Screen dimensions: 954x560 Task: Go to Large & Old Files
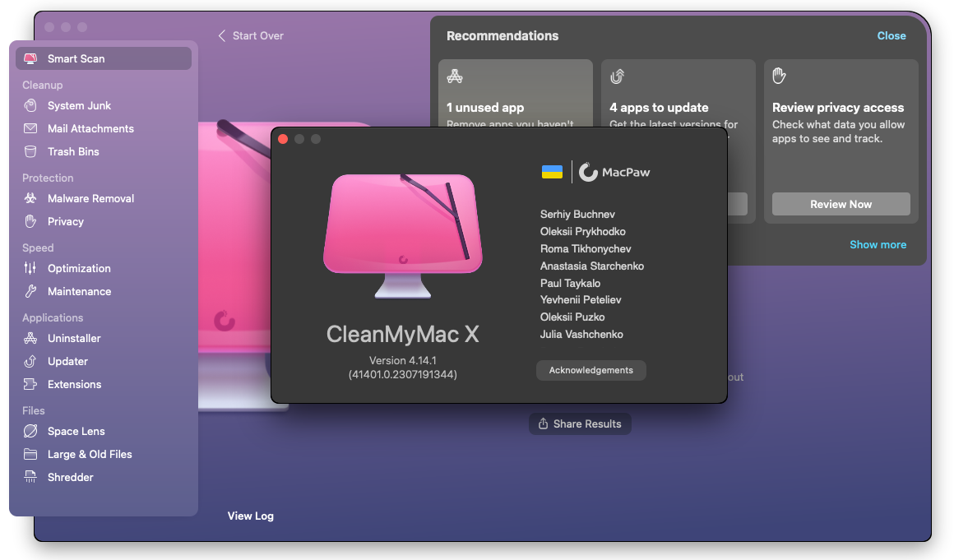pos(90,454)
